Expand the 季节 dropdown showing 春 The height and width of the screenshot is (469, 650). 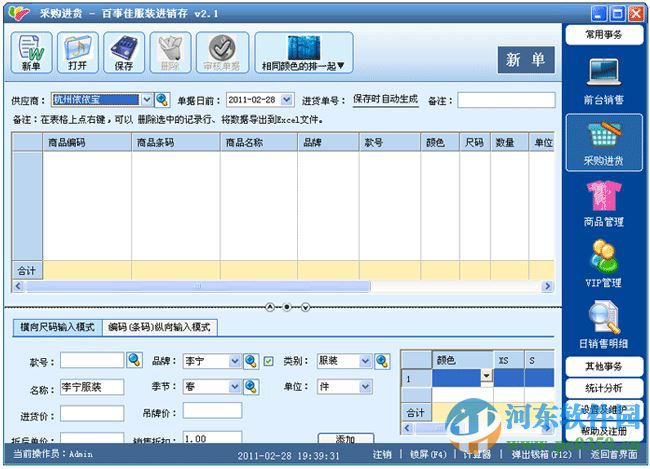(x=235, y=387)
